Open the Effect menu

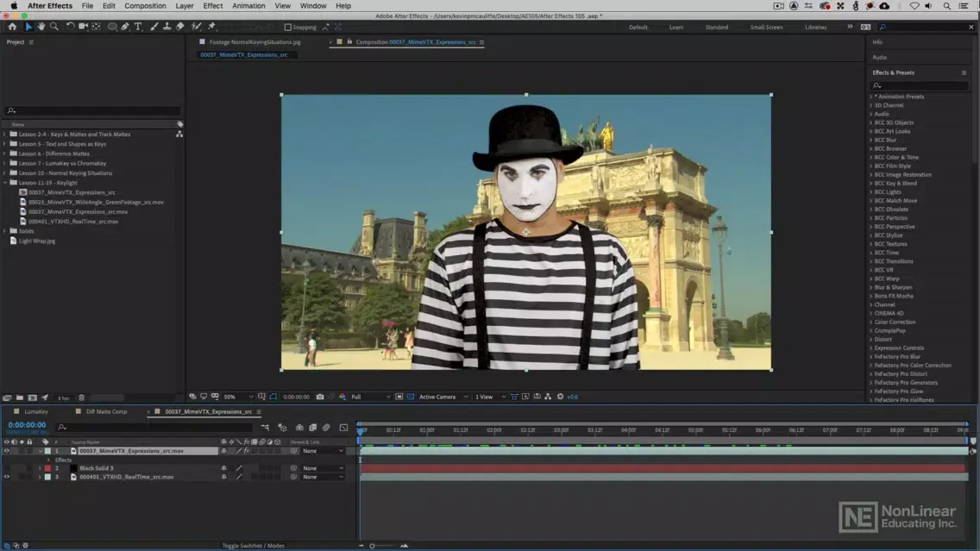click(212, 6)
